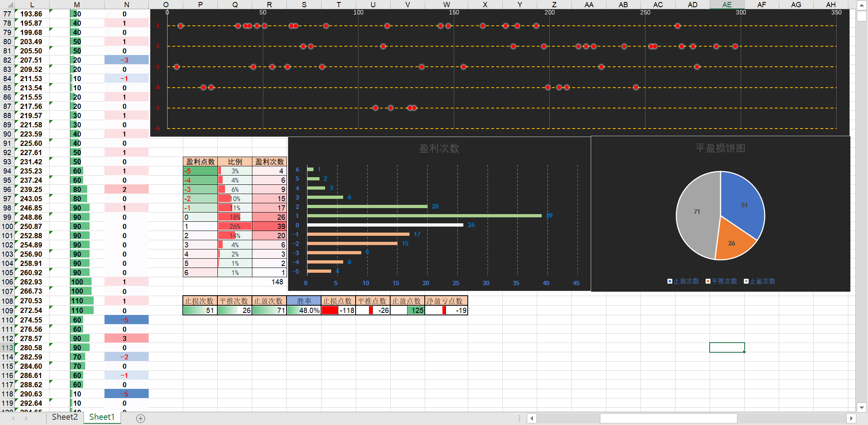
Task: Click the 平推次数 legend entry
Action: (721, 281)
